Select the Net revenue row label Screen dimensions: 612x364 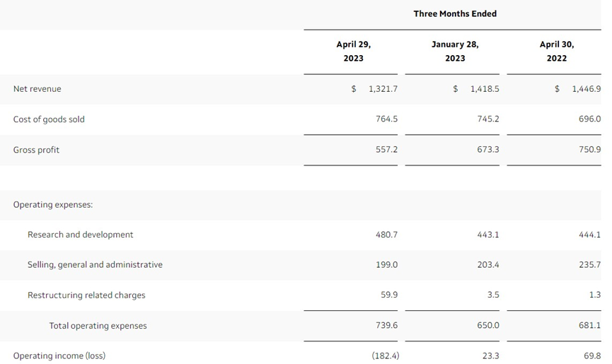pos(37,89)
